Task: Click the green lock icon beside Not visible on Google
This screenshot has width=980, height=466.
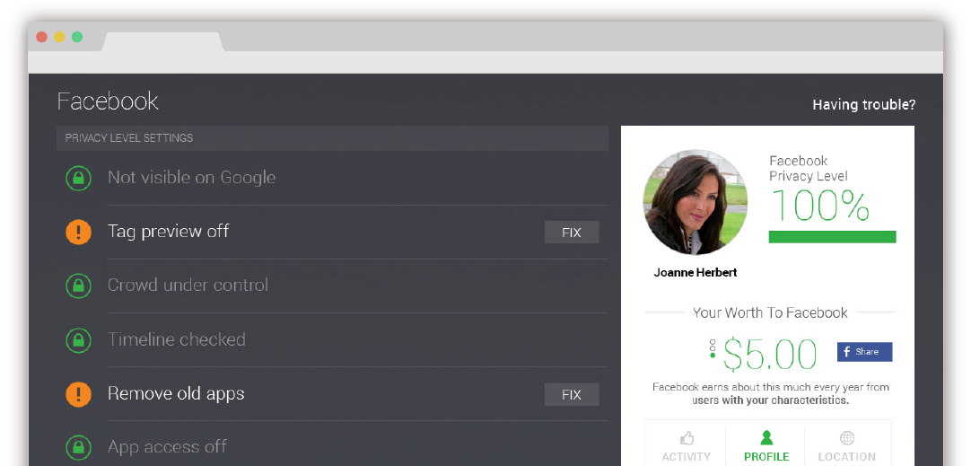Action: click(x=78, y=179)
